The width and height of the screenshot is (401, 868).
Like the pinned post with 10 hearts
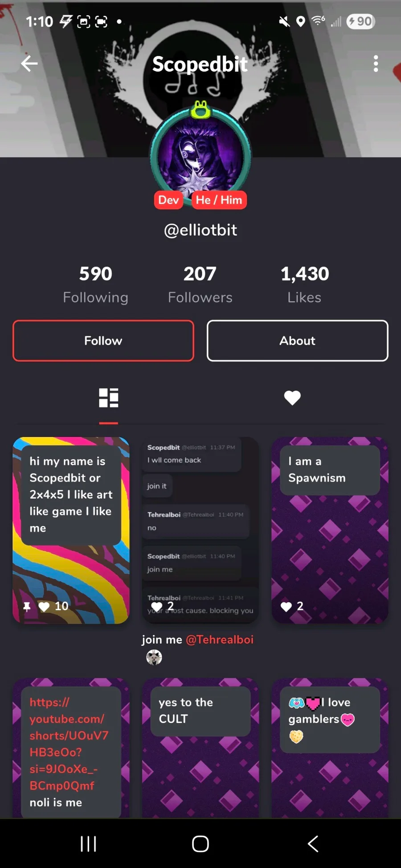coord(44,606)
